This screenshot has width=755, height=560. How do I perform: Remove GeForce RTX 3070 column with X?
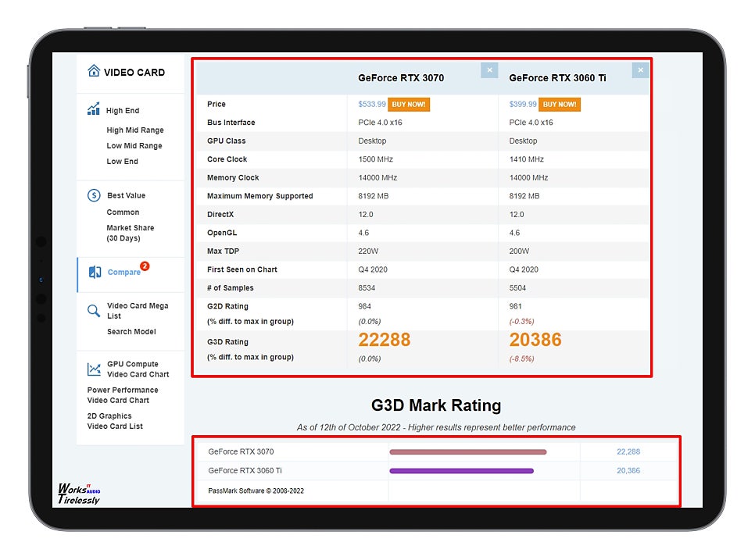click(x=489, y=70)
